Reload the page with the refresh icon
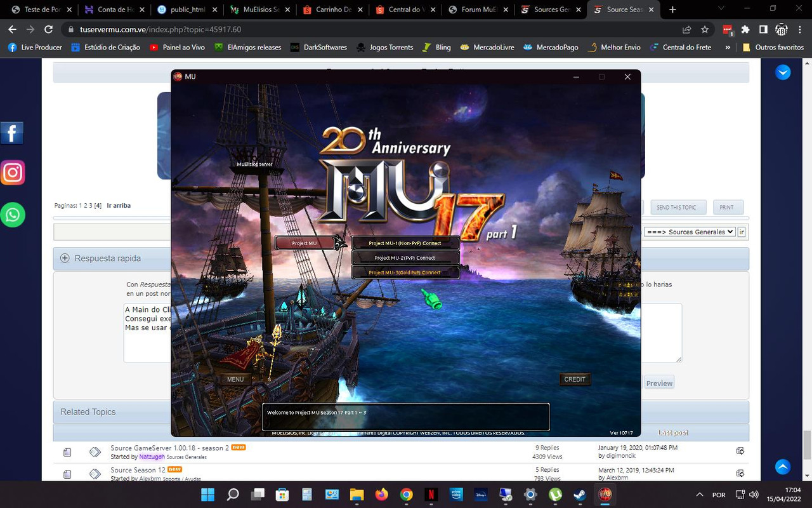812x508 pixels. pos(48,29)
